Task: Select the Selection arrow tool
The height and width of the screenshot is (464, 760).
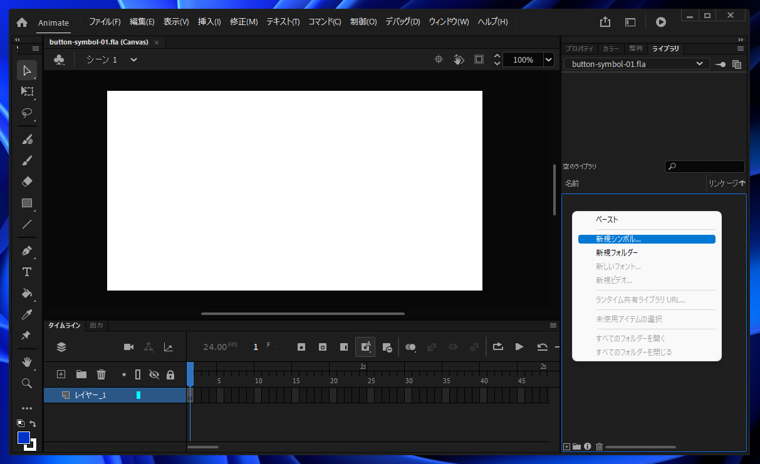Action: coord(27,71)
